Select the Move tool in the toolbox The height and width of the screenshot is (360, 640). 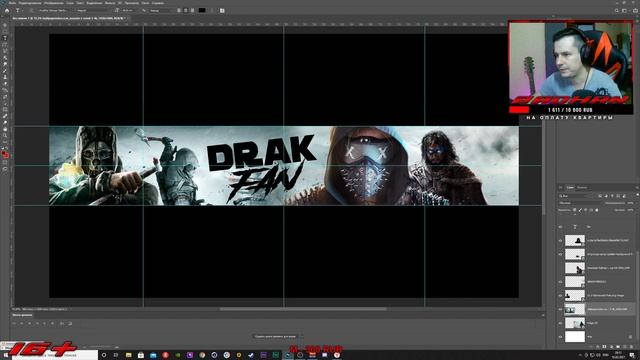click(5, 25)
